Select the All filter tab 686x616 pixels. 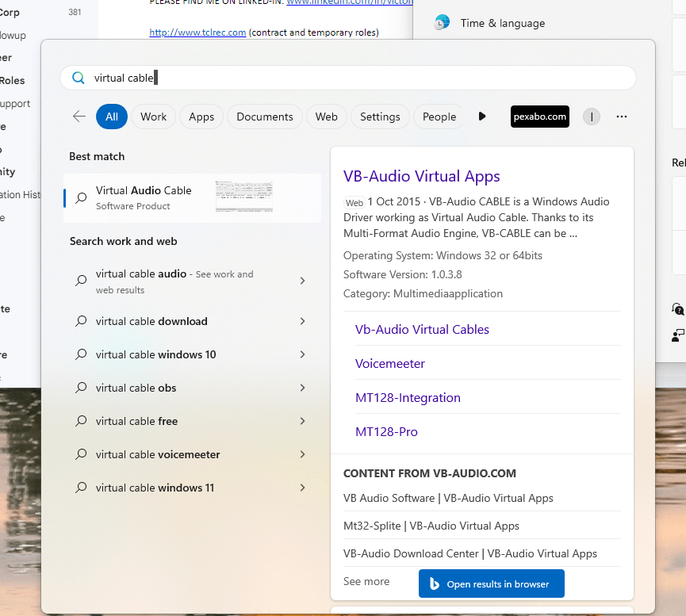tap(112, 117)
